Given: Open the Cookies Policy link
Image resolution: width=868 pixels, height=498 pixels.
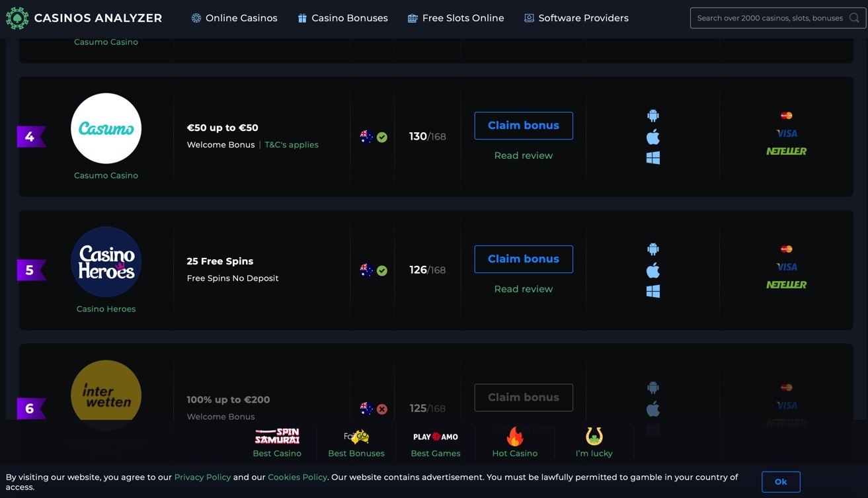Looking at the screenshot, I should (297, 477).
